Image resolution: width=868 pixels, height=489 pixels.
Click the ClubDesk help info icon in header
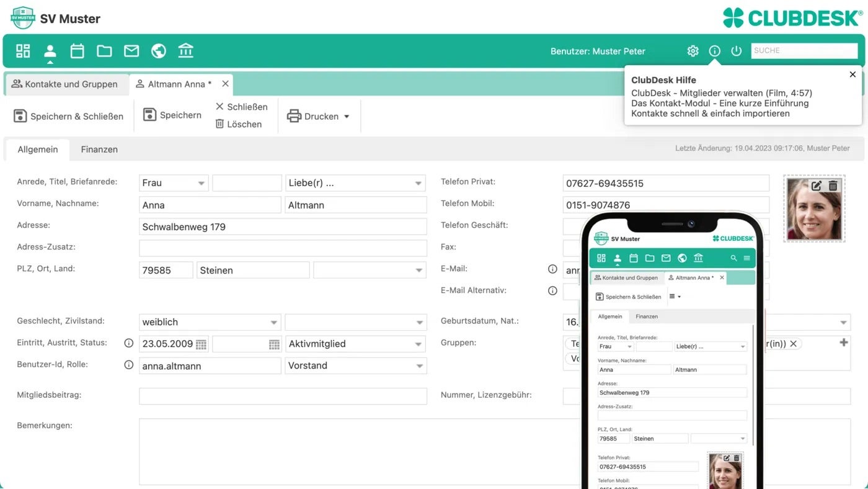pyautogui.click(x=715, y=51)
